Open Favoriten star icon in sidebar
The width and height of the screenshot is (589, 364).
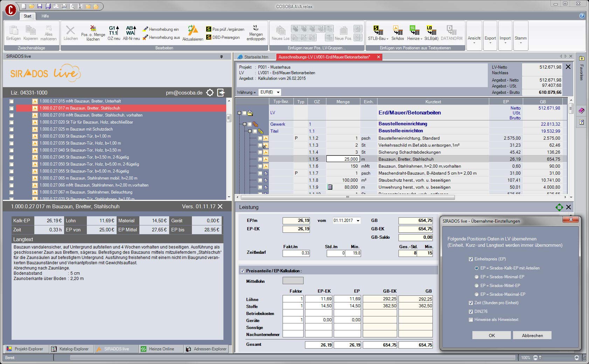[581, 58]
